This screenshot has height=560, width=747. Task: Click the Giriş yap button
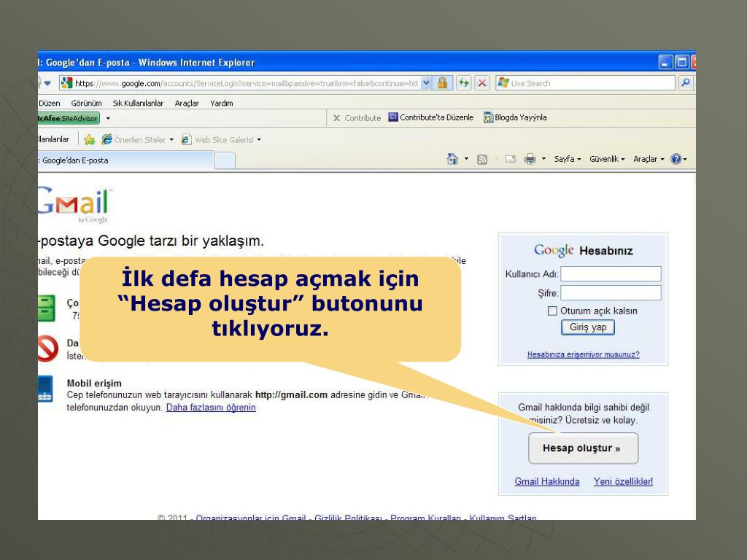pyautogui.click(x=588, y=327)
